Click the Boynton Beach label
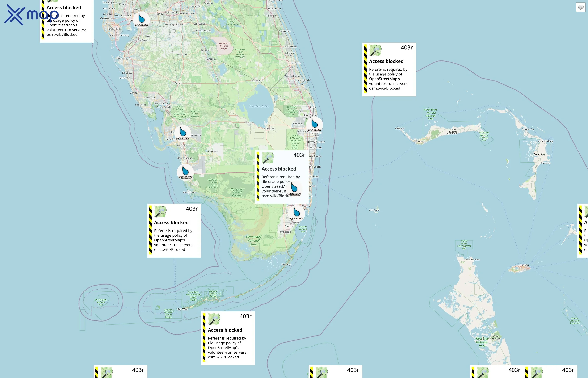588x378 pixels. (316, 142)
